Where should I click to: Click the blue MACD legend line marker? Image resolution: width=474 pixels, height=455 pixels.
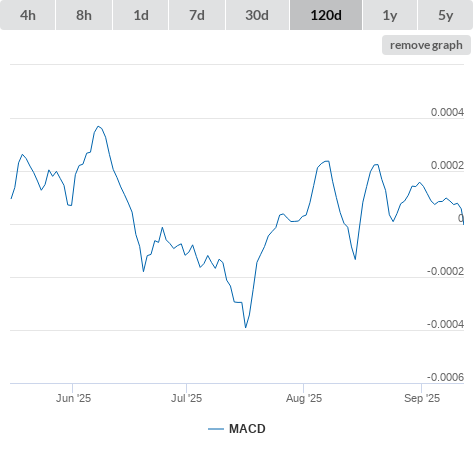coord(216,429)
